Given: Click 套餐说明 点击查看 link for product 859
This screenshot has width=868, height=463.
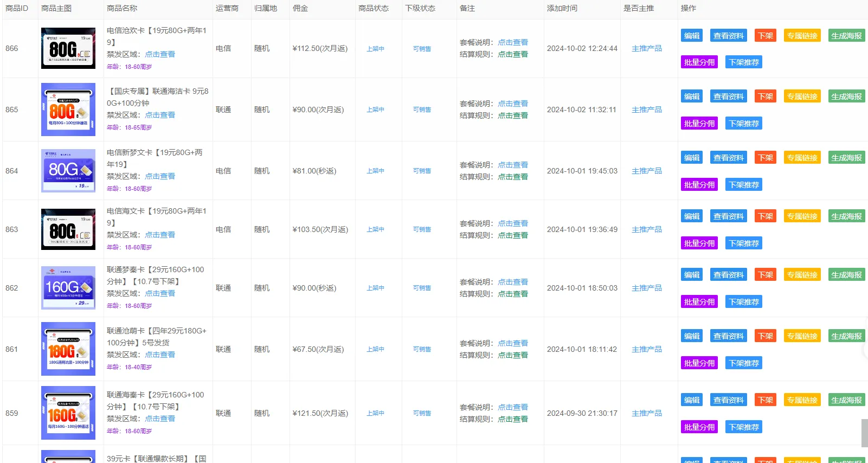Looking at the screenshot, I should [513, 407].
